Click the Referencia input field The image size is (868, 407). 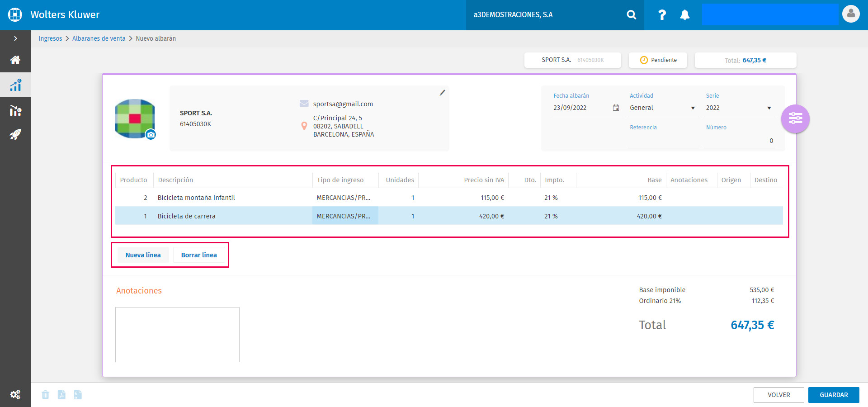pos(663,141)
